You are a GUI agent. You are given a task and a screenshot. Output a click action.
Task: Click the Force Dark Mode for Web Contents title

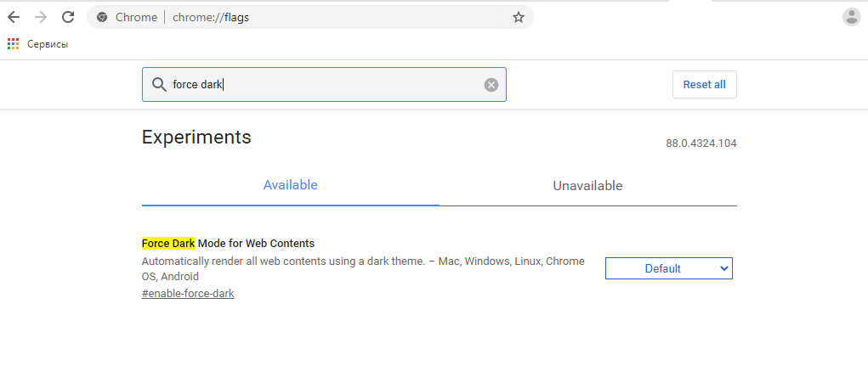click(x=228, y=243)
